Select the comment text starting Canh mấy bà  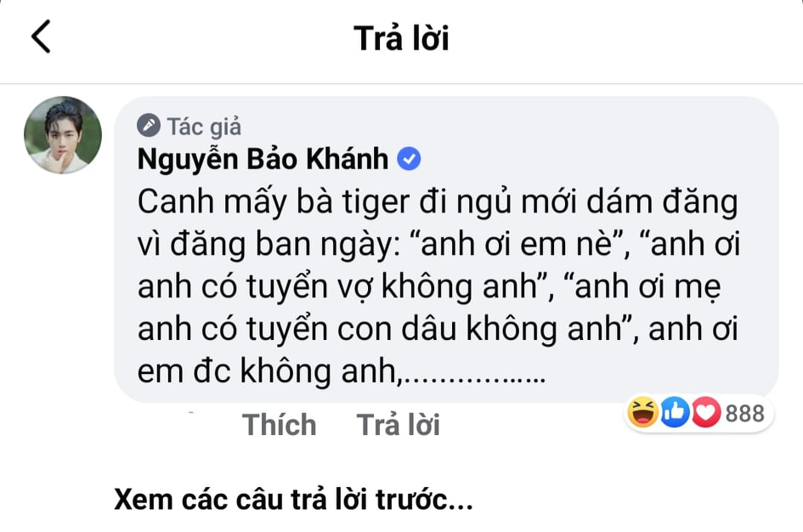pos(438,286)
